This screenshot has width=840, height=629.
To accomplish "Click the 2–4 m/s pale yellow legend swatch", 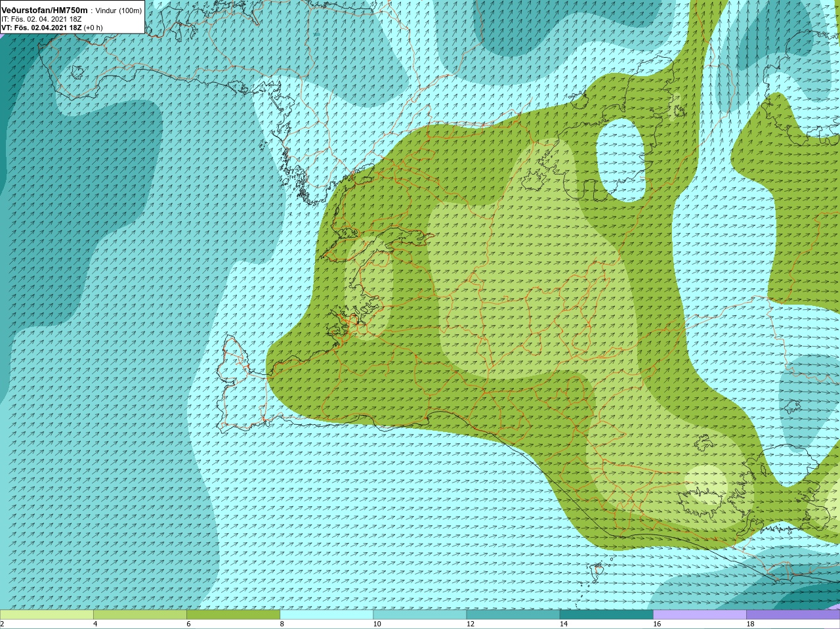I will pos(47,615).
